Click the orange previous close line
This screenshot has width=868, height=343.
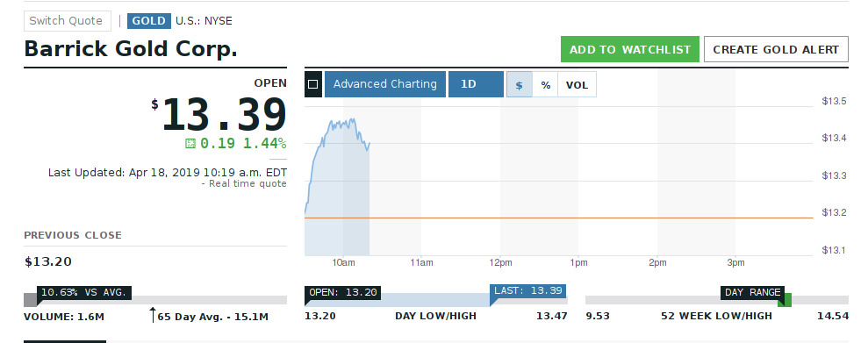coord(559,218)
